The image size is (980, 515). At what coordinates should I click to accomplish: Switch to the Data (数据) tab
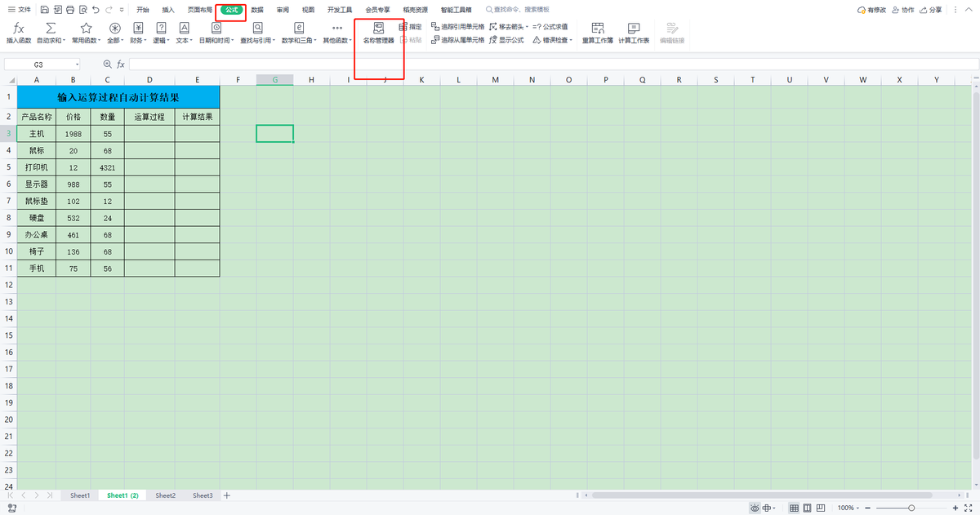pos(257,10)
